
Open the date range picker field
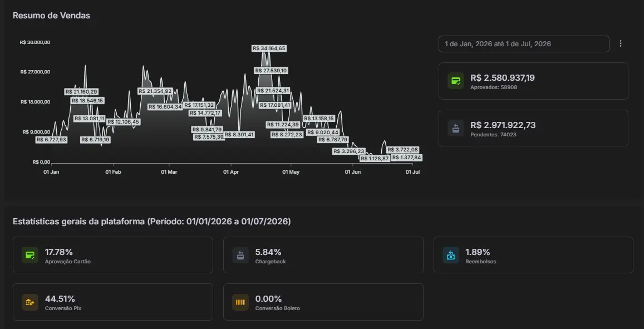coord(524,44)
